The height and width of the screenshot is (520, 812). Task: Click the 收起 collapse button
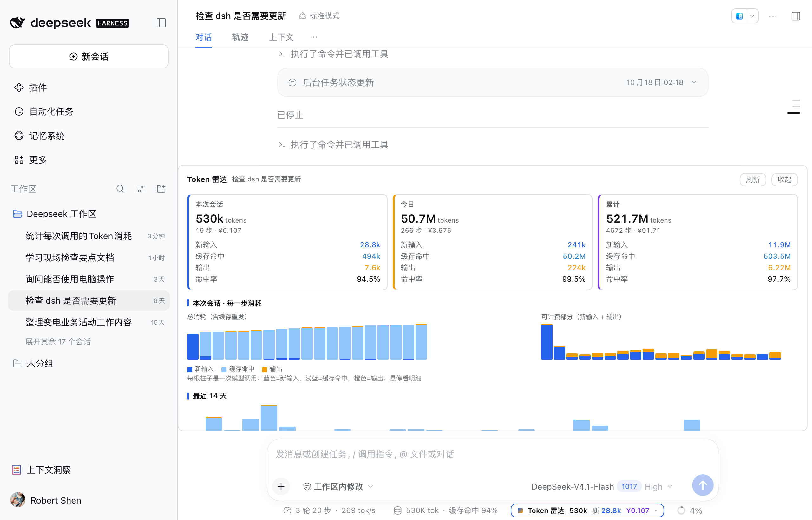pyautogui.click(x=784, y=179)
